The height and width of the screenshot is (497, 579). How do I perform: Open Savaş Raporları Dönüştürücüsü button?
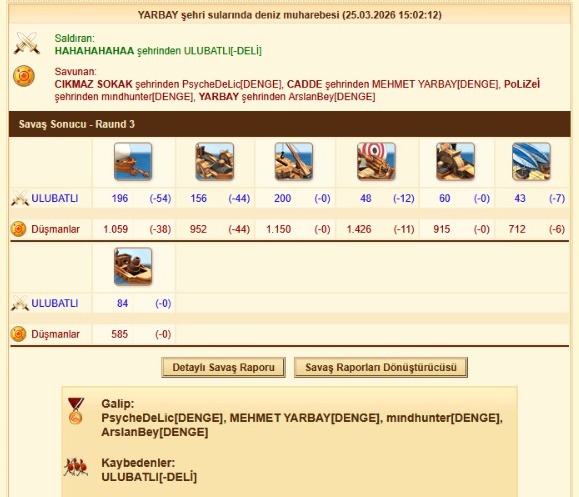381,367
